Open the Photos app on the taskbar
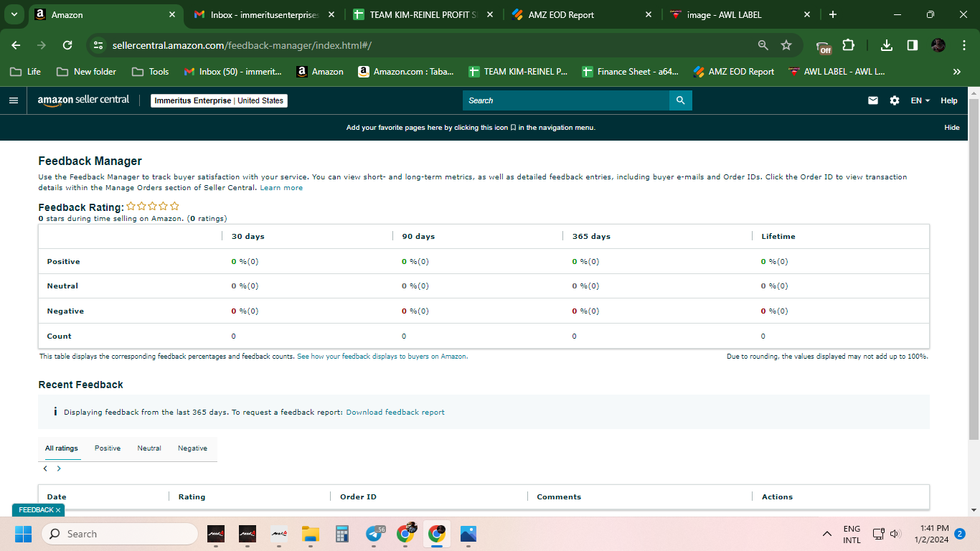Screen dimensions: 980x551 point(468,534)
